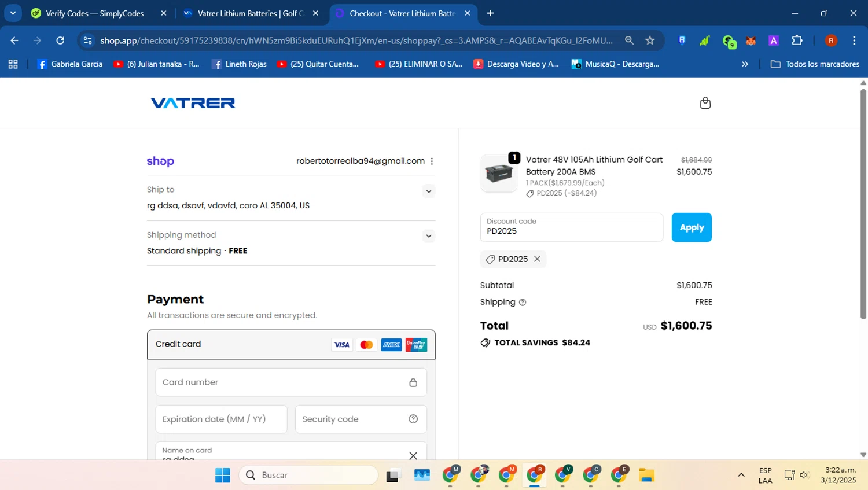Click the Apply discount button

pos(692,227)
